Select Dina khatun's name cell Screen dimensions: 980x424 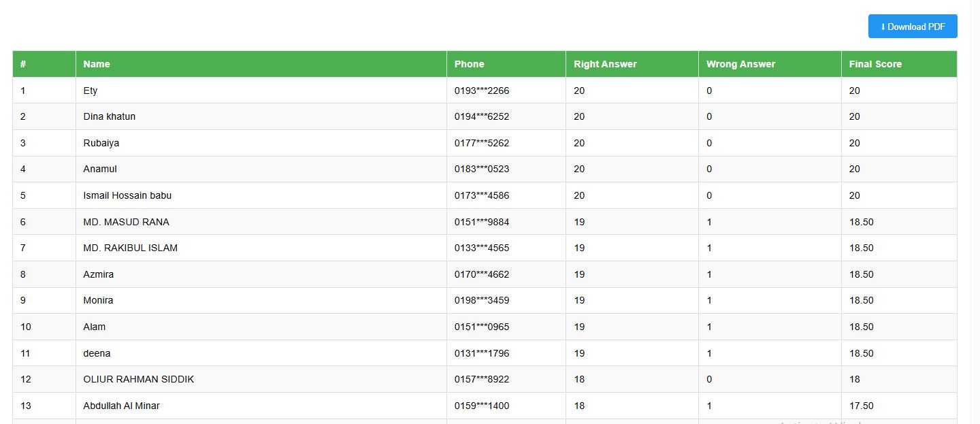[x=110, y=116]
